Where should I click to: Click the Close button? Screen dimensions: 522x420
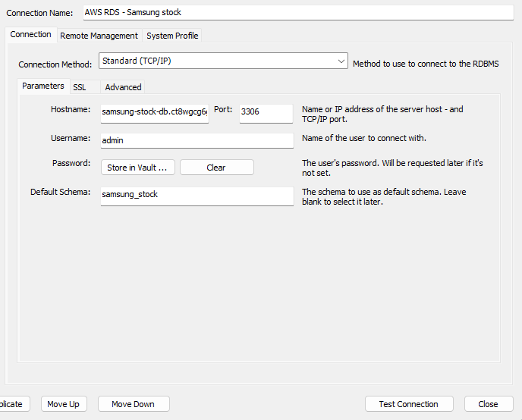(x=489, y=404)
